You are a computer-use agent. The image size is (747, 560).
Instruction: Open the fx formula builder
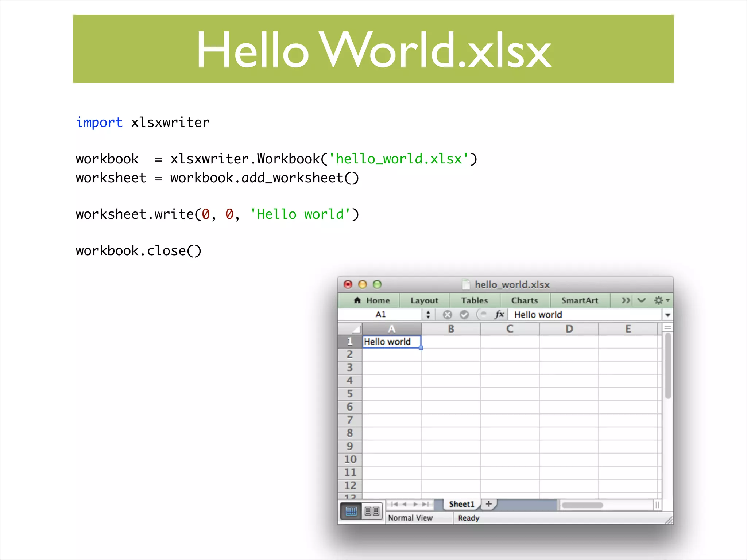(499, 314)
